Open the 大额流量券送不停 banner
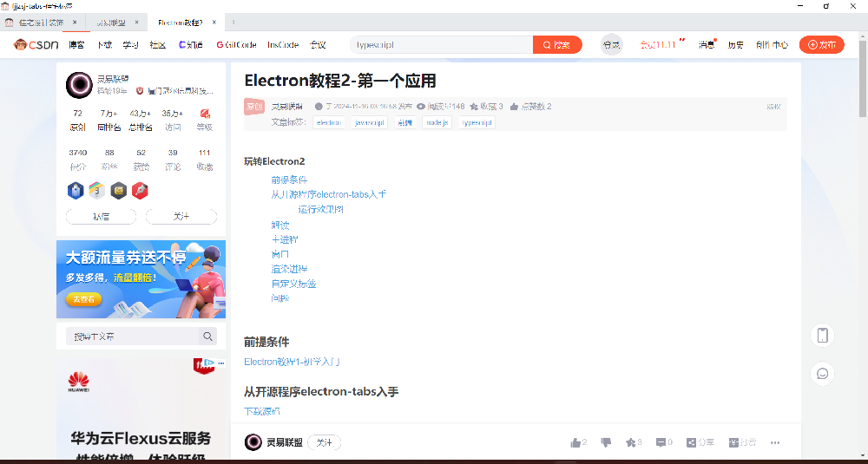 coord(141,278)
